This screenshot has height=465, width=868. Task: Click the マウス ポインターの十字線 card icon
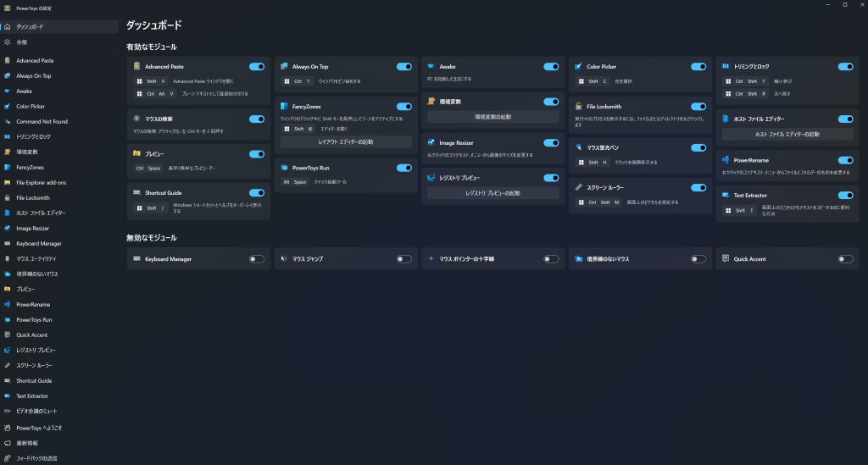431,258
